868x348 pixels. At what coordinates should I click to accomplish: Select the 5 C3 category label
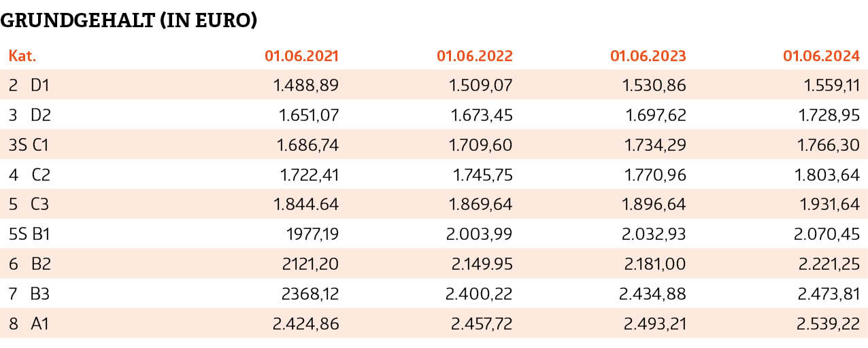click(29, 205)
